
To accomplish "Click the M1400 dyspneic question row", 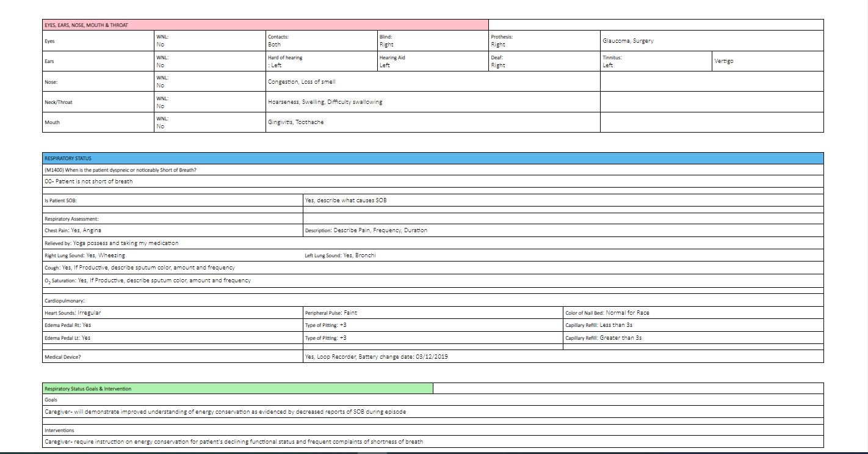I will [x=120, y=170].
